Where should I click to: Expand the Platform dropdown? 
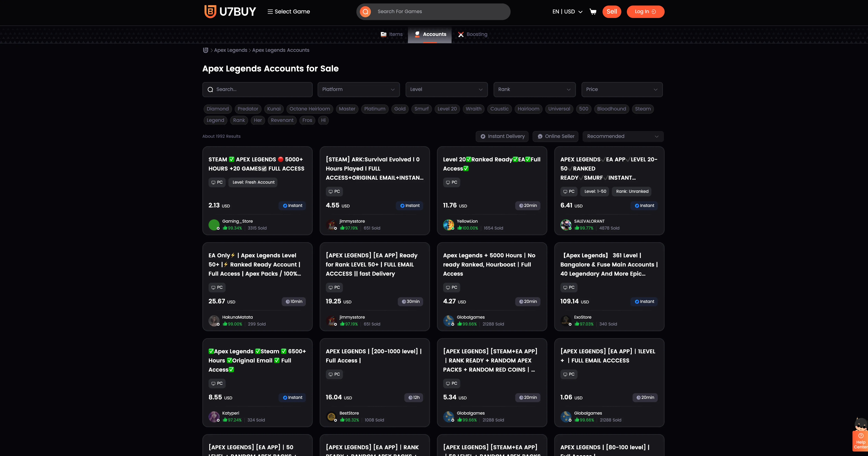pos(358,90)
